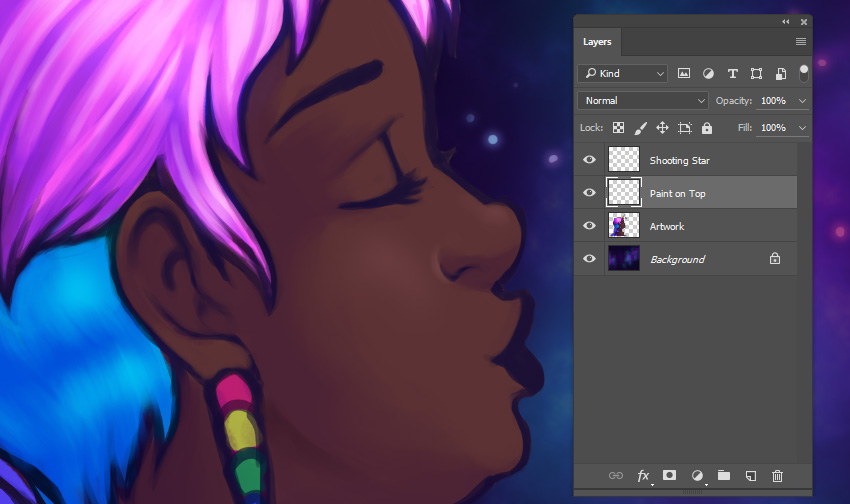The width and height of the screenshot is (850, 504).
Task: Filter layers by adjustment layers icon
Action: (x=708, y=73)
